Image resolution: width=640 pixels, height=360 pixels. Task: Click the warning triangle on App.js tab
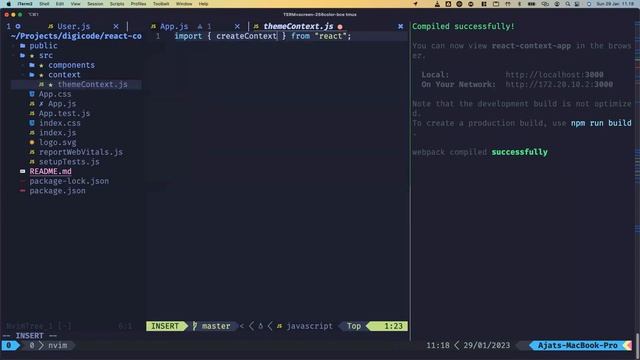click(x=200, y=27)
